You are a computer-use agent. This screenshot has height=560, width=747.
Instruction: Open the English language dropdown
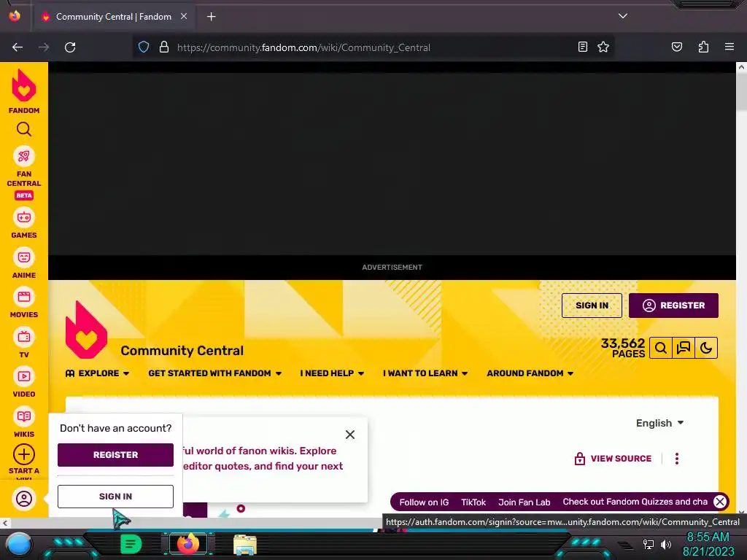(x=659, y=423)
